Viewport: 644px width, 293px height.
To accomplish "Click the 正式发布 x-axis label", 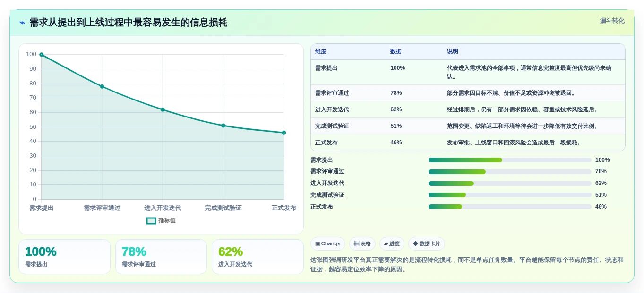I will tap(284, 208).
